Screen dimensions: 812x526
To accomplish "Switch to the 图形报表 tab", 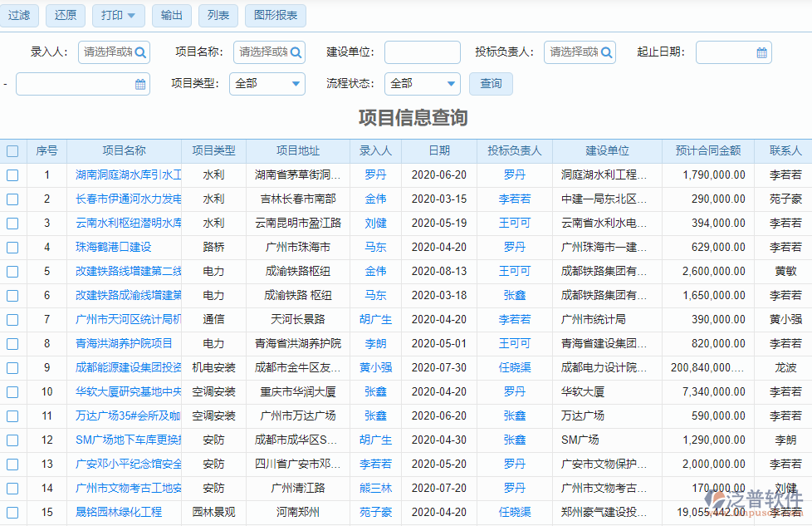I will [275, 15].
